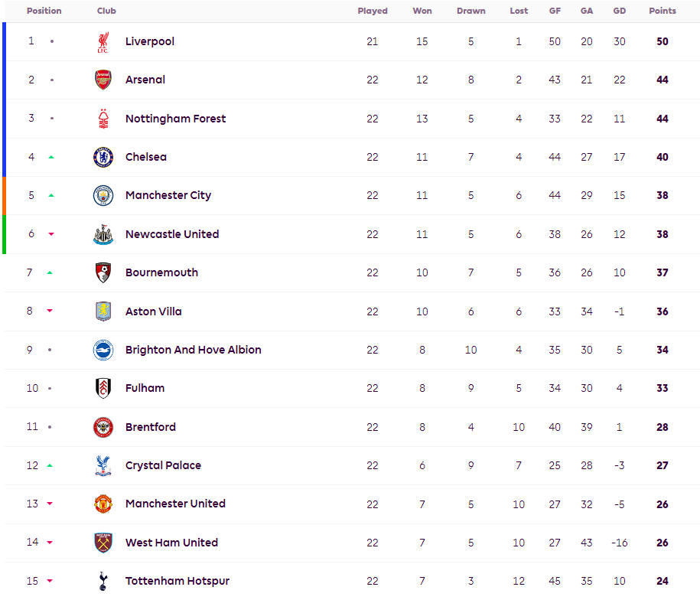Image resolution: width=700 pixels, height=600 pixels.
Task: Sort table by Points column header
Action: [x=663, y=11]
